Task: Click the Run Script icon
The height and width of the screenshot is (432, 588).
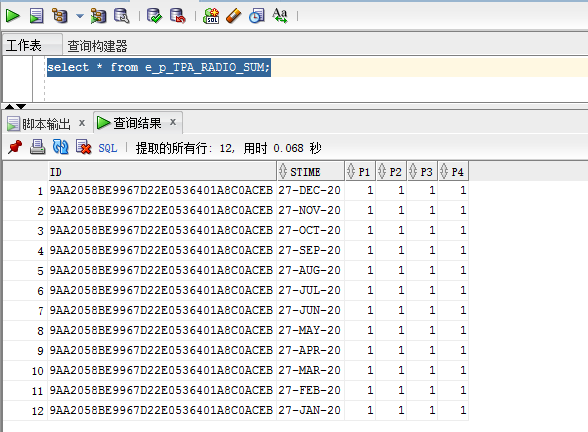Action: coord(36,16)
